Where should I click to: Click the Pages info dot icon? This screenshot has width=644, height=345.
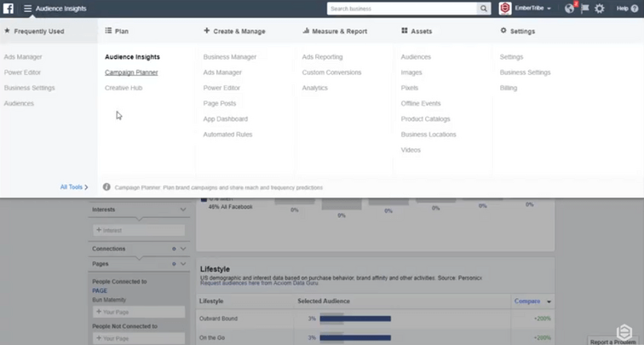click(x=174, y=264)
